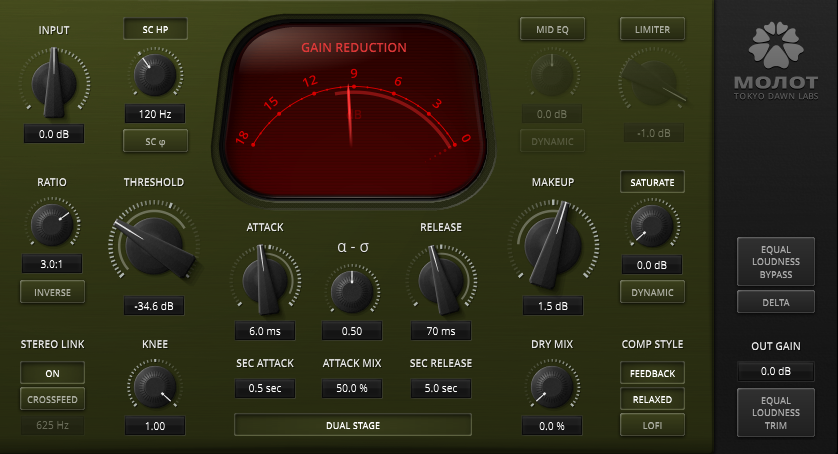
Task: Click the THRESHOLD knob
Action: pos(154,246)
